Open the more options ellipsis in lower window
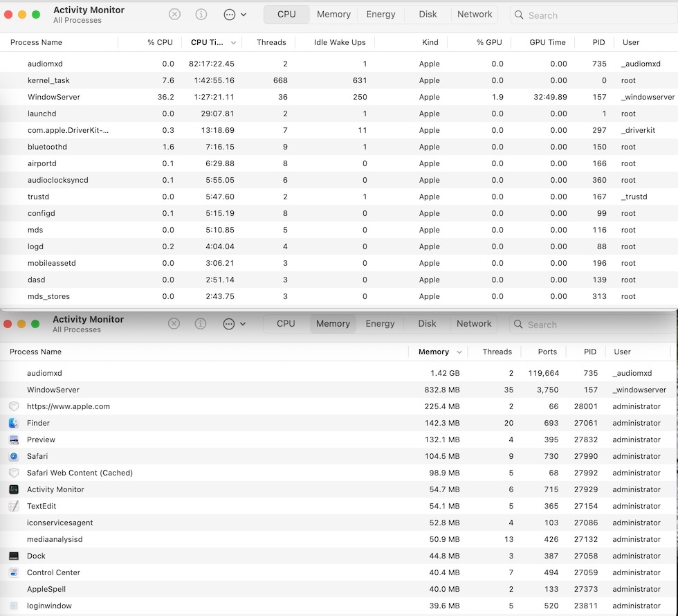Viewport: 678px width, 616px height. click(x=229, y=324)
